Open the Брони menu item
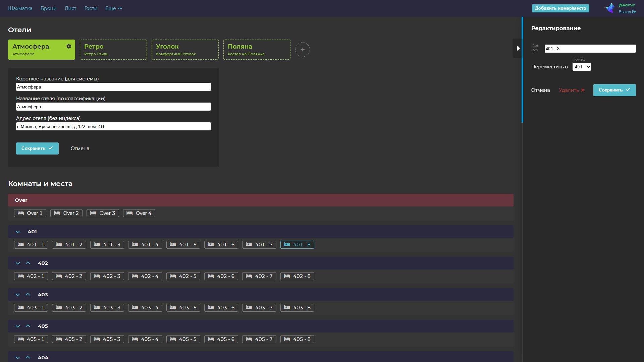The image size is (644, 362). click(x=48, y=8)
